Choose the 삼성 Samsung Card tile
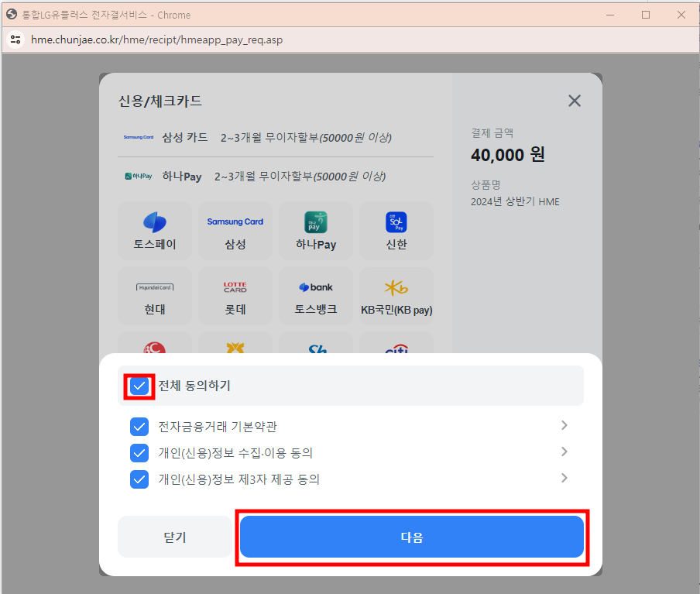 click(235, 231)
